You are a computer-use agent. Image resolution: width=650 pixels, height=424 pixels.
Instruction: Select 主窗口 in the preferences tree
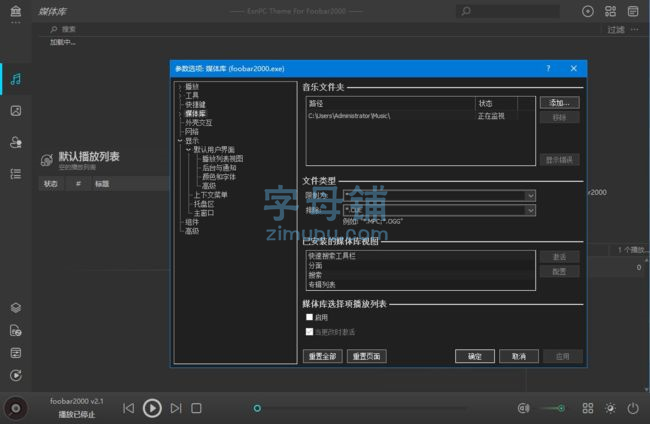(204, 213)
